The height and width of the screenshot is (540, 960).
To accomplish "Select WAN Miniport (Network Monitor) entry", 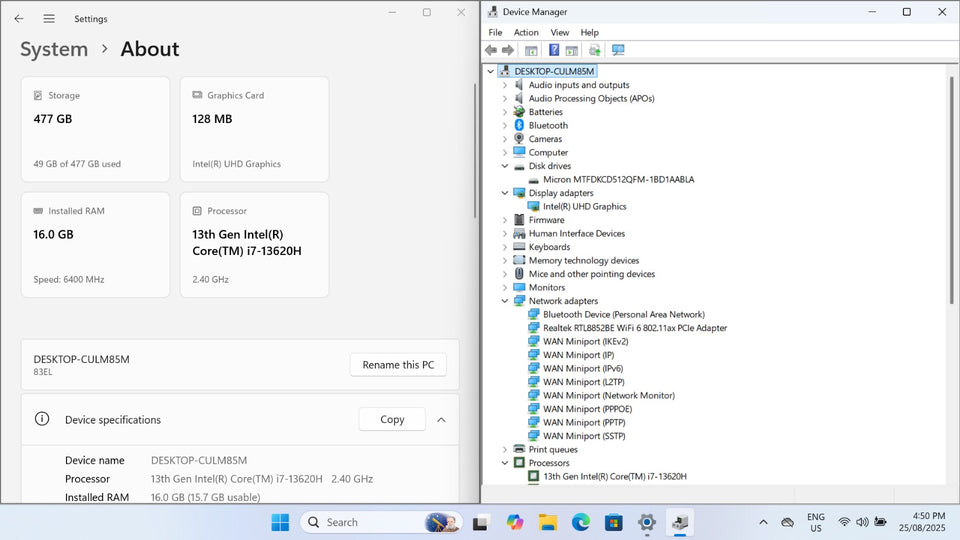I will tap(609, 395).
